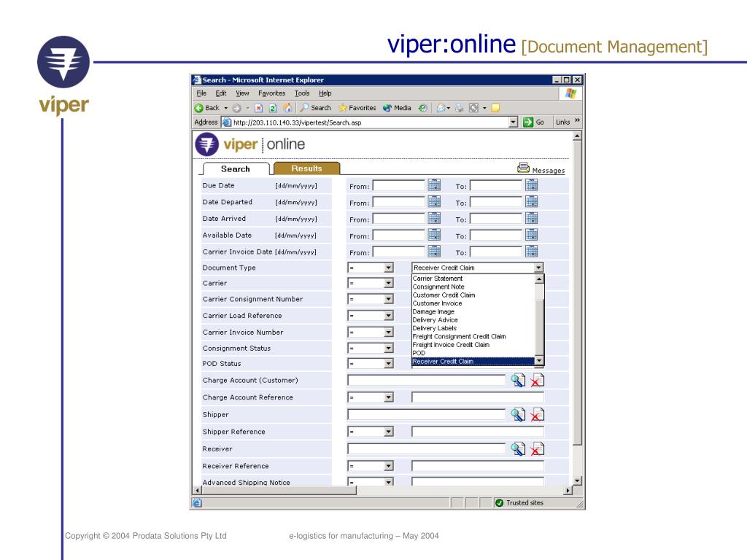Switch to Search tab
Viewport: 747px width, 560px height.
(x=236, y=169)
